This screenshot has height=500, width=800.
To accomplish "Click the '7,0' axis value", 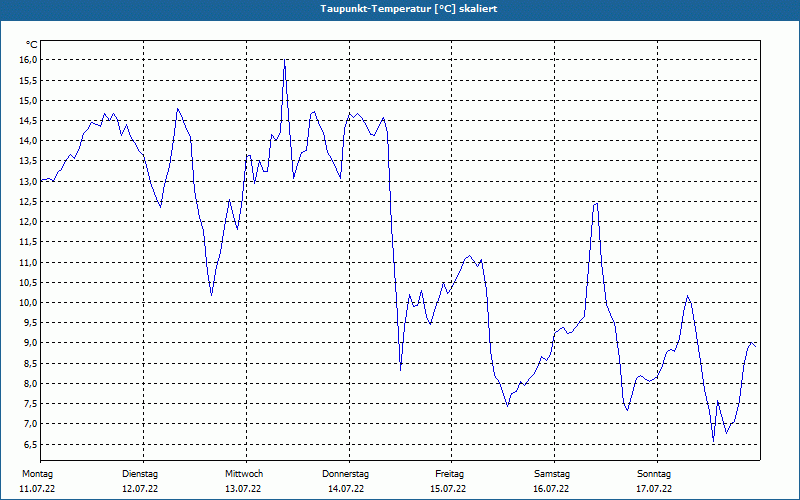I will pyautogui.click(x=31, y=423).
